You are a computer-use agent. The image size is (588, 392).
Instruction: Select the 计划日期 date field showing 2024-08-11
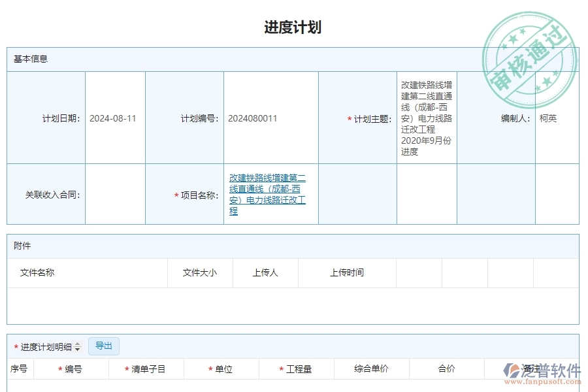(112, 118)
